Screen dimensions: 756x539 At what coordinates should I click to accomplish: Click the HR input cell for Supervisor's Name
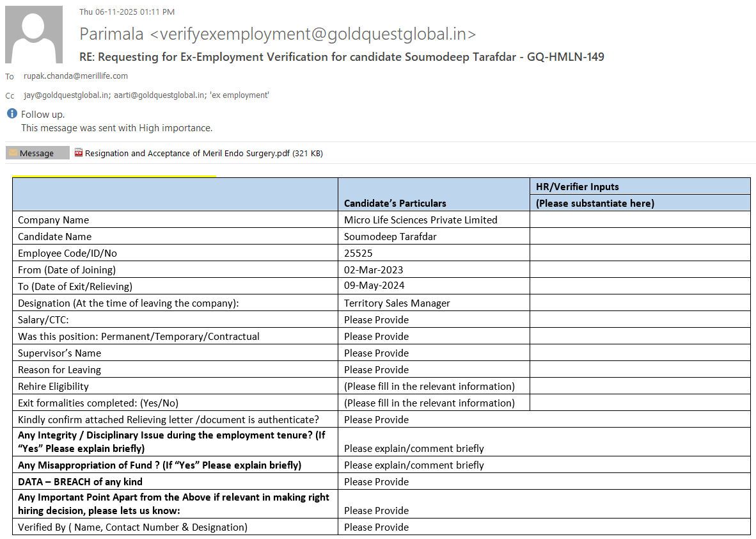click(640, 353)
